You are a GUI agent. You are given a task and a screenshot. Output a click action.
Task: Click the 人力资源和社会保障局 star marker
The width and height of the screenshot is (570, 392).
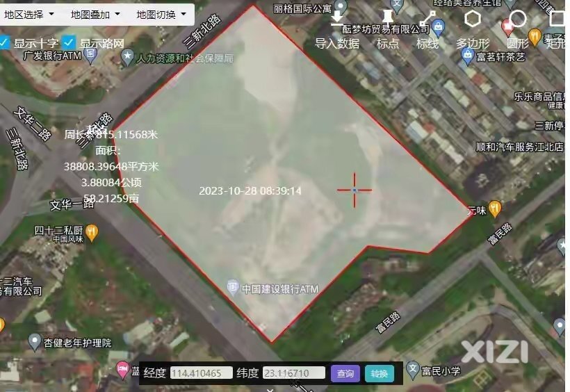point(127,58)
